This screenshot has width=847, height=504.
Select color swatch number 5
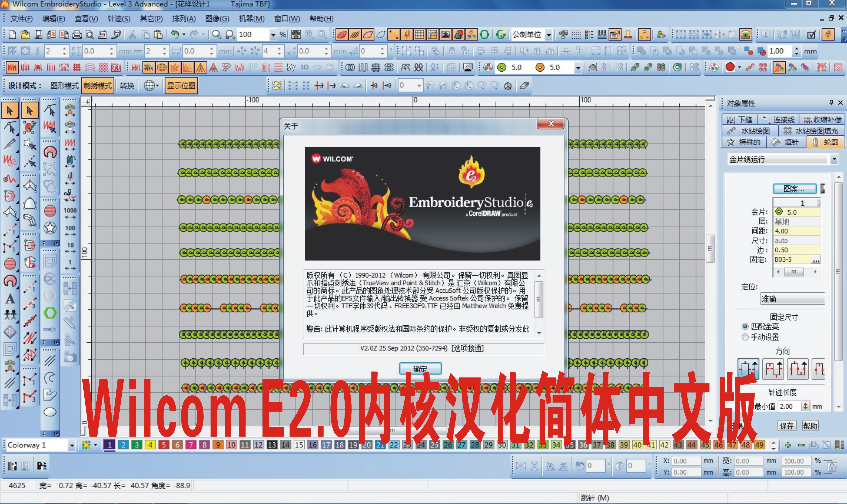164,445
